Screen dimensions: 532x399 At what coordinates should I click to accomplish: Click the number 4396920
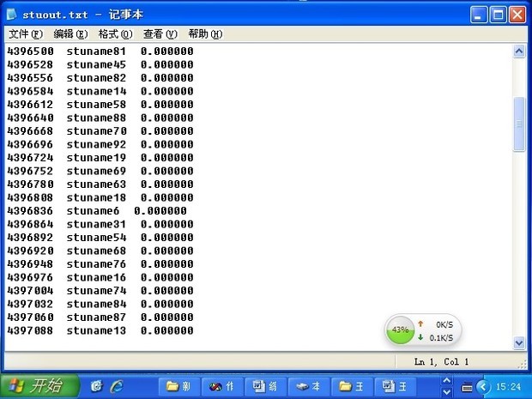30,251
